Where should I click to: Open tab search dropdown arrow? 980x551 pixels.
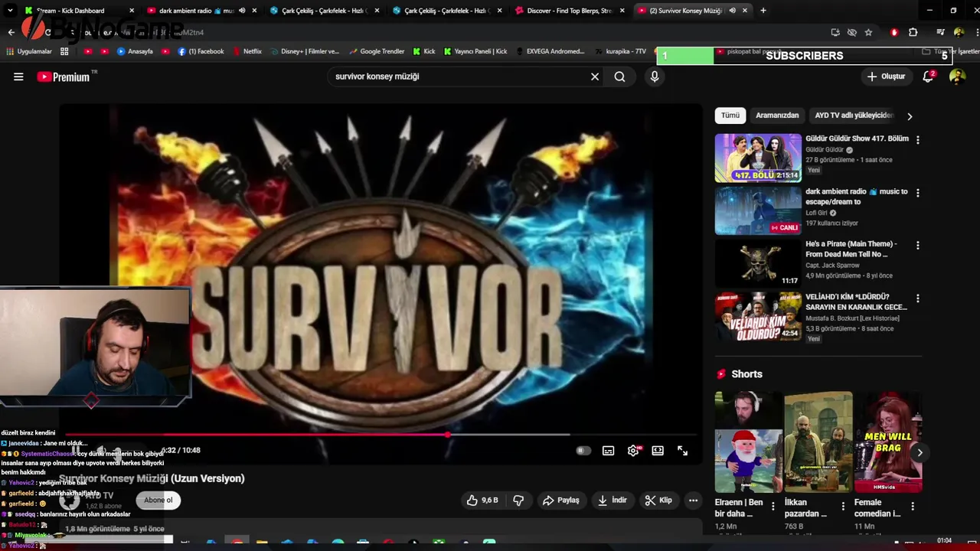11,11
